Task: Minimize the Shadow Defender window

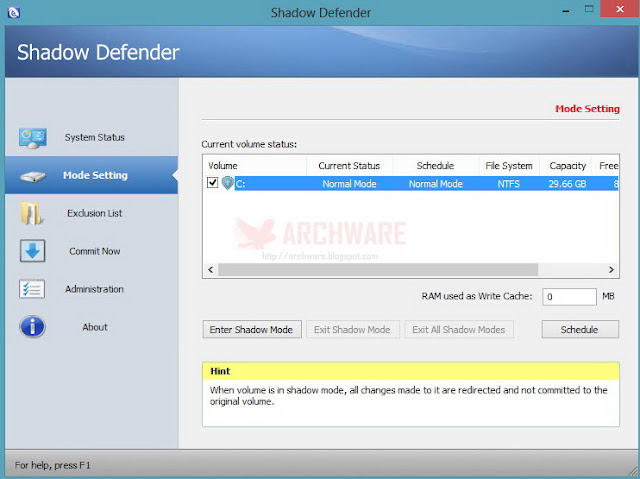Action: pos(566,10)
